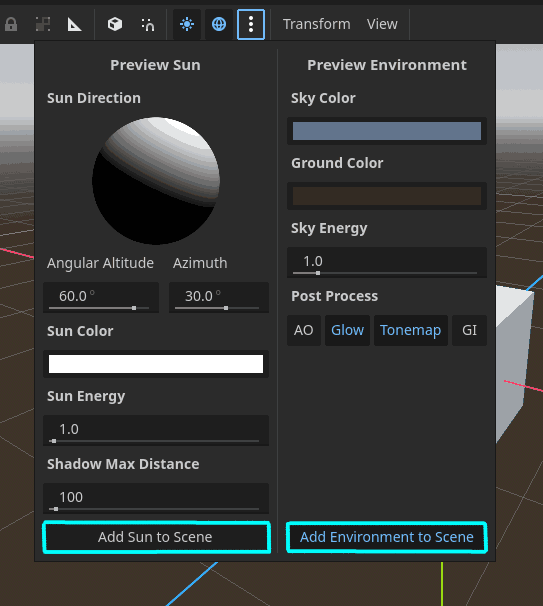Image resolution: width=543 pixels, height=606 pixels.
Task: Toggle local space cube icon
Action: coord(115,24)
